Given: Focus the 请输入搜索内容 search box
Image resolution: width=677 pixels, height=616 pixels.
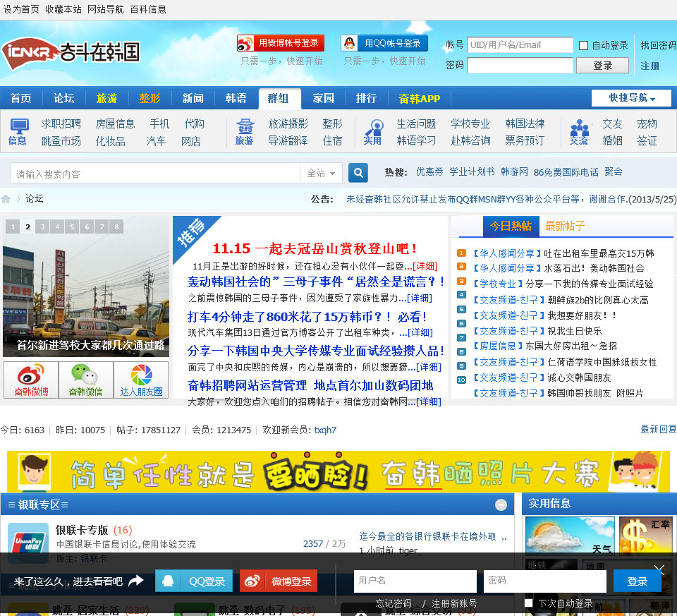Looking at the screenshot, I should click(x=155, y=173).
